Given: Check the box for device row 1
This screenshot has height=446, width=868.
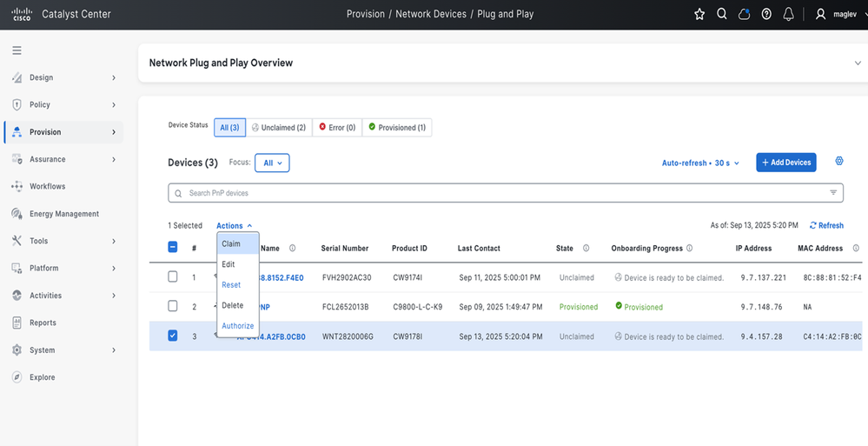Looking at the screenshot, I should pyautogui.click(x=173, y=276).
